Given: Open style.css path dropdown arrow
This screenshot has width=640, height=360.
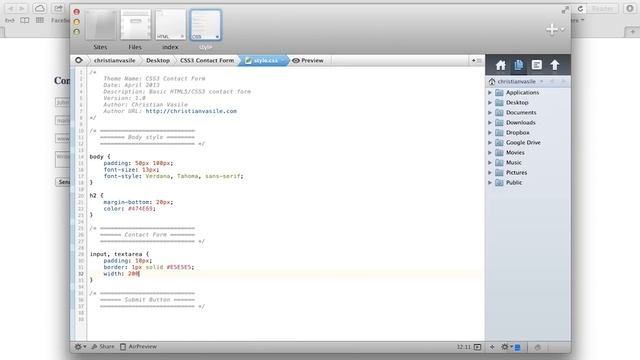Looking at the screenshot, I should [x=282, y=60].
